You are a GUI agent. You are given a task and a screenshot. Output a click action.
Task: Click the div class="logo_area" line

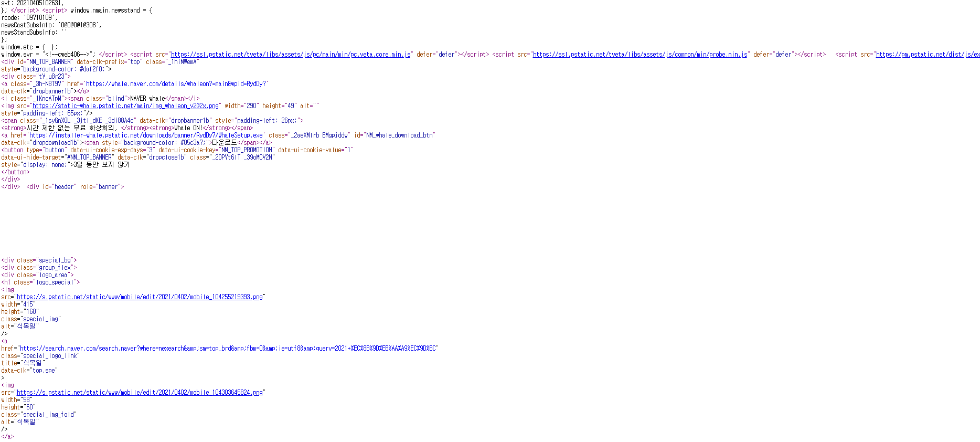point(37,275)
